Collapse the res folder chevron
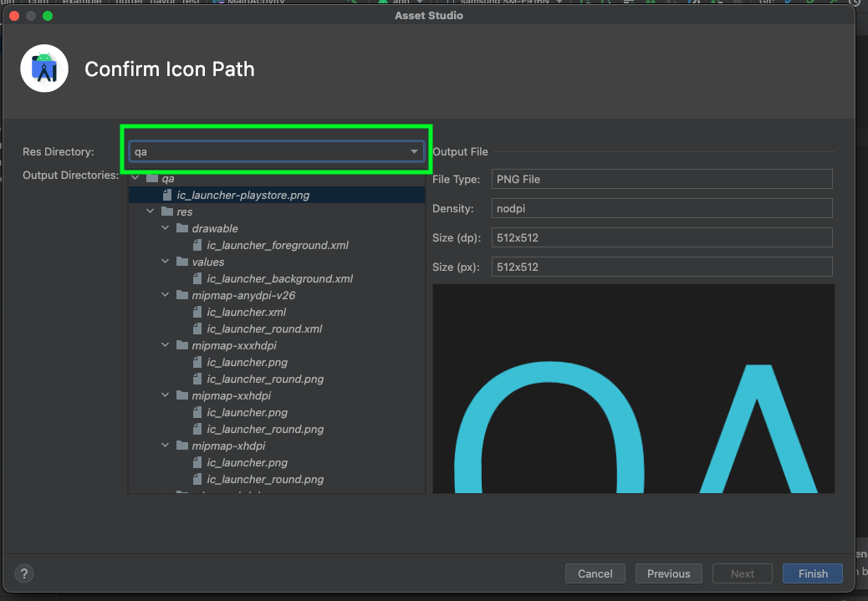This screenshot has width=868, height=601. click(x=150, y=211)
